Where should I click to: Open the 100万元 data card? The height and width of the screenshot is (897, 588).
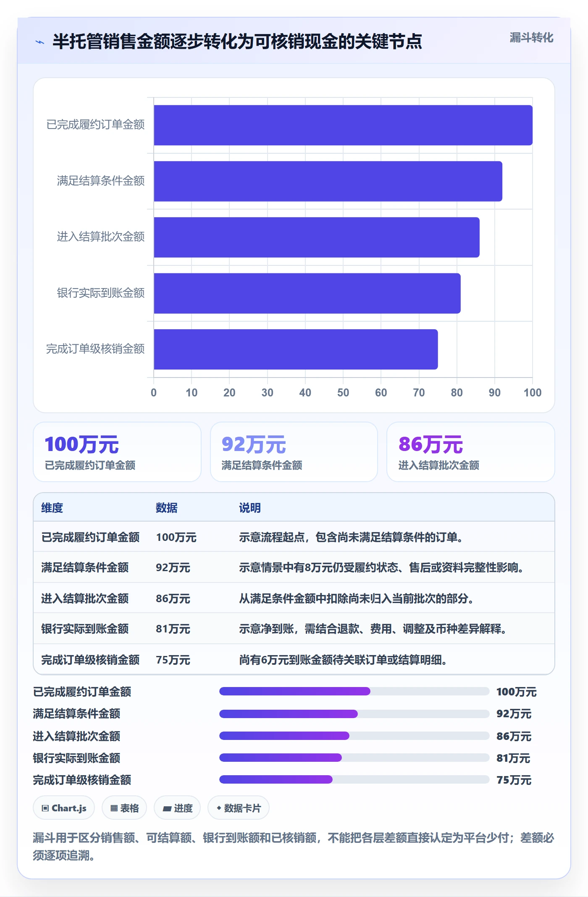(117, 452)
